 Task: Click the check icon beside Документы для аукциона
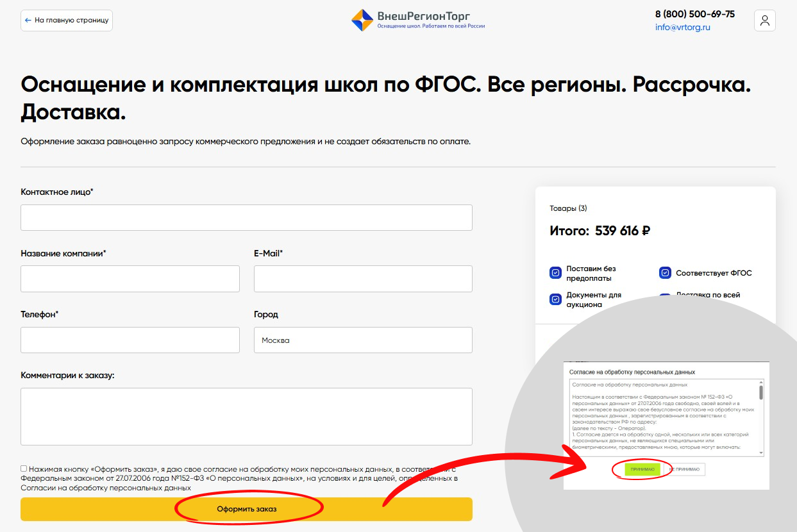[555, 299]
